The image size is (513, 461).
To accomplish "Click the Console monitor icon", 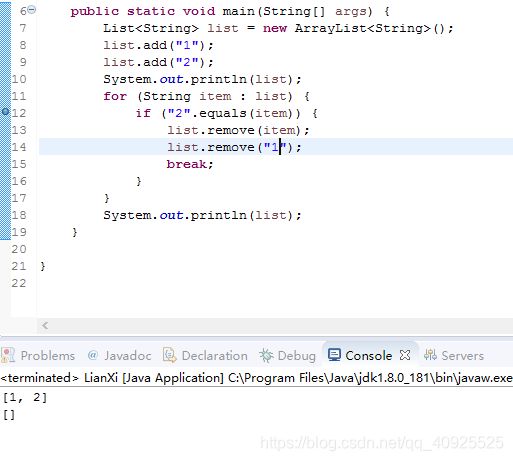I will click(334, 355).
